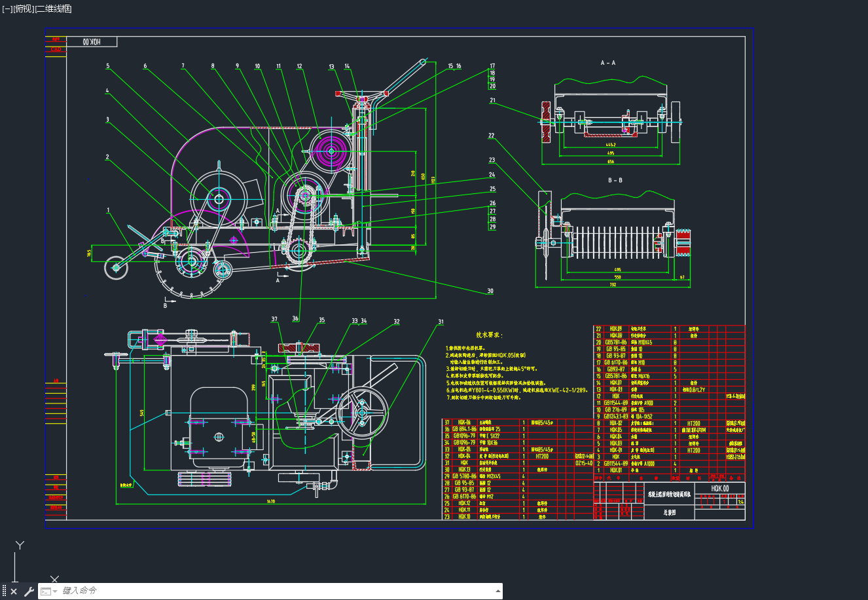The image size is (868, 600).
Task: Grab the command line grip handle
Action: pos(5,591)
